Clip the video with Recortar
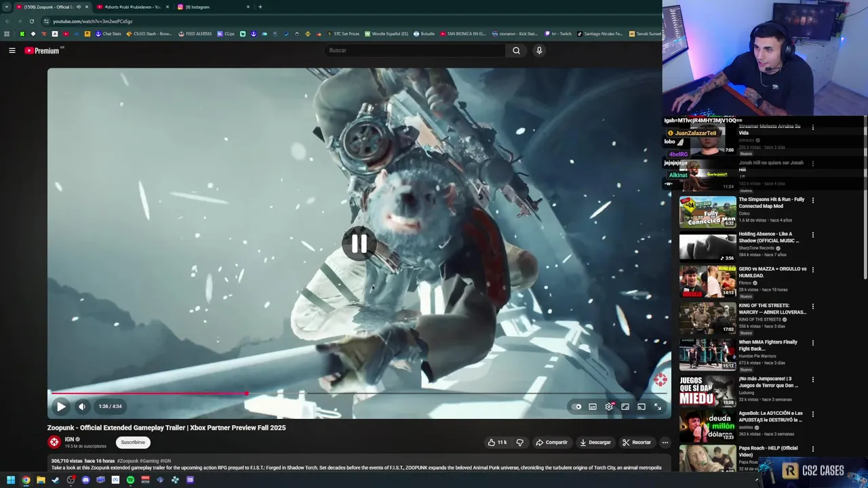868x488 pixels. (637, 442)
